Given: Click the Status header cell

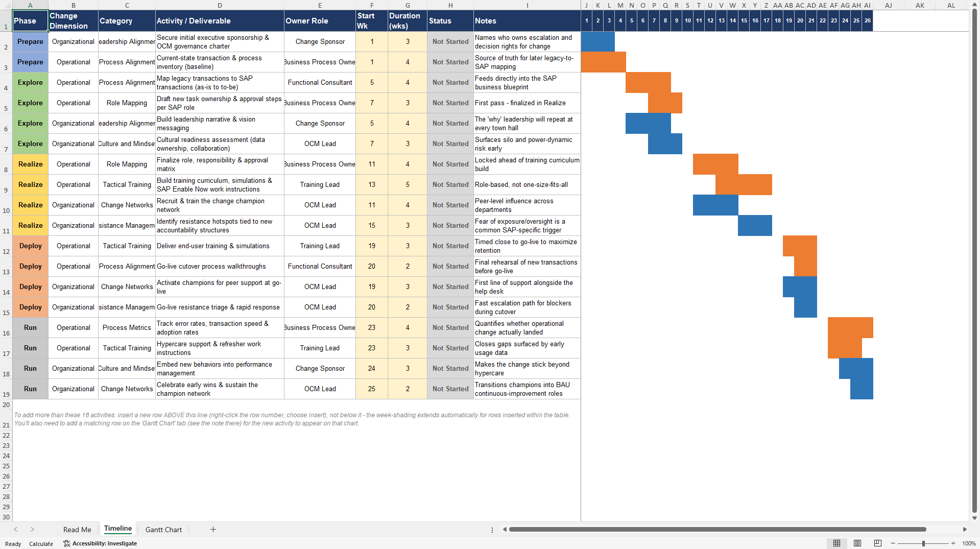Looking at the screenshot, I should click(450, 21).
